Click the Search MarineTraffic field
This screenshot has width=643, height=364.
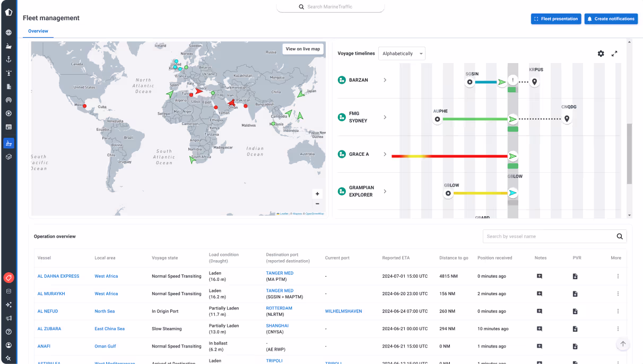(x=330, y=7)
